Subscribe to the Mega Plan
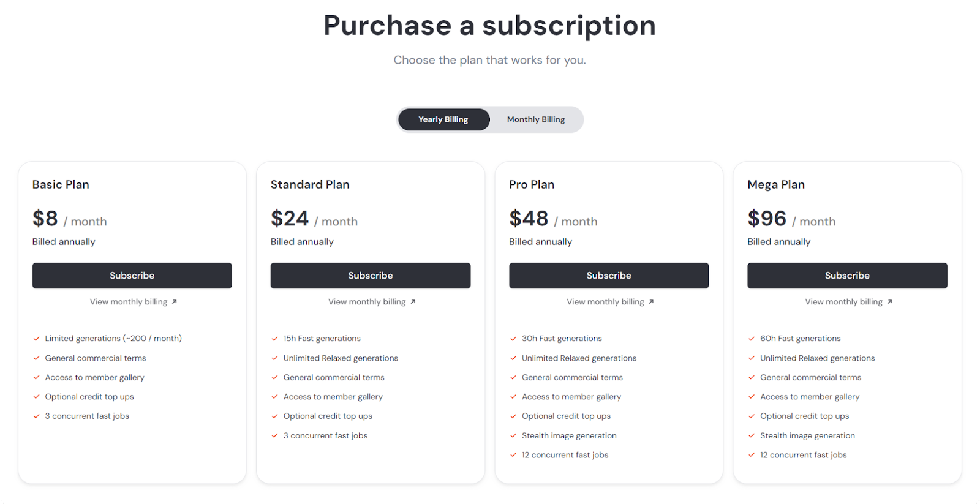Screen dimensions: 980x504 847,275
